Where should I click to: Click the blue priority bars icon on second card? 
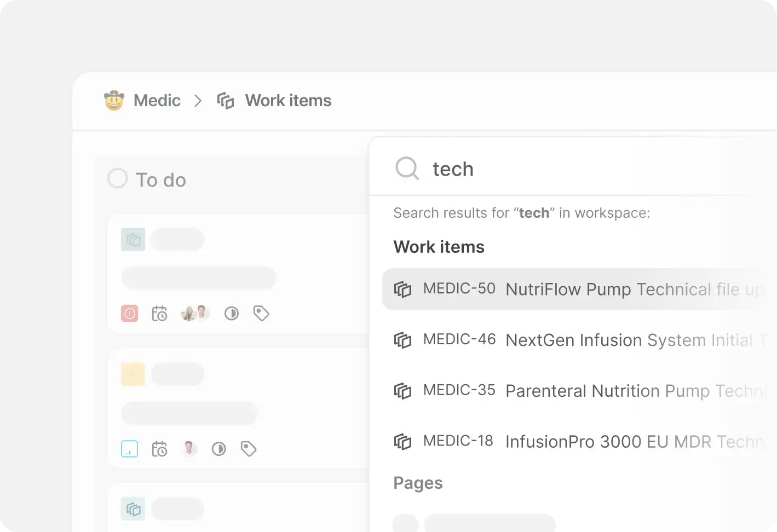[x=129, y=449]
